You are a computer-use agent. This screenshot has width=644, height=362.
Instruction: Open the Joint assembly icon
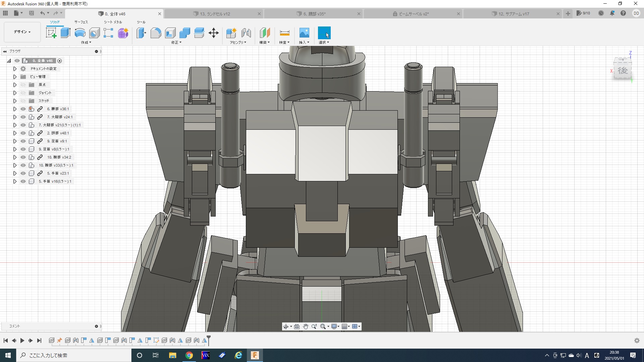point(246,33)
